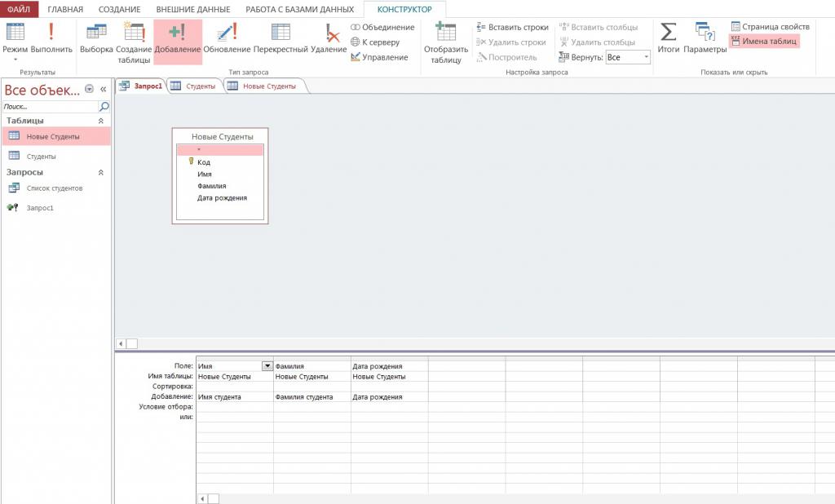Click the Сортировка cell under Имя
This screenshot has width=835, height=504.
(235, 387)
